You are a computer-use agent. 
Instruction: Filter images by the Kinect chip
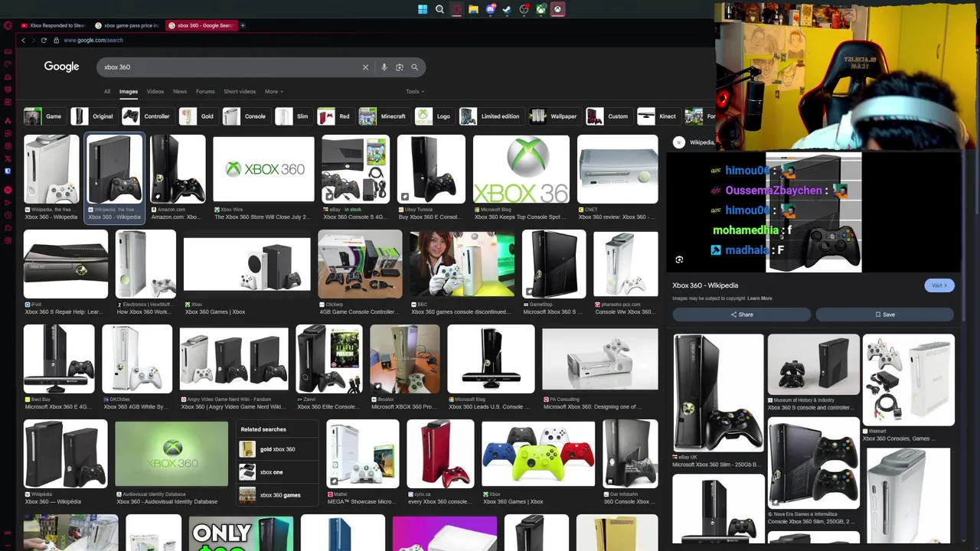point(658,116)
